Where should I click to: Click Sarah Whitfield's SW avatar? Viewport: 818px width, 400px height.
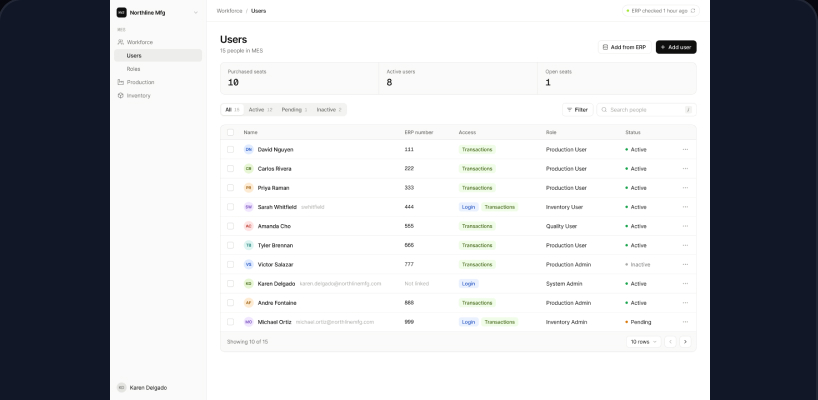click(248, 207)
